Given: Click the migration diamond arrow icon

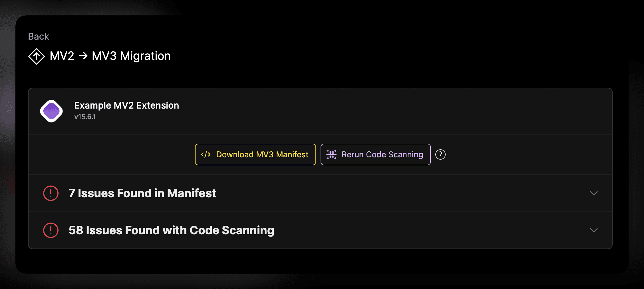Looking at the screenshot, I should [x=37, y=56].
